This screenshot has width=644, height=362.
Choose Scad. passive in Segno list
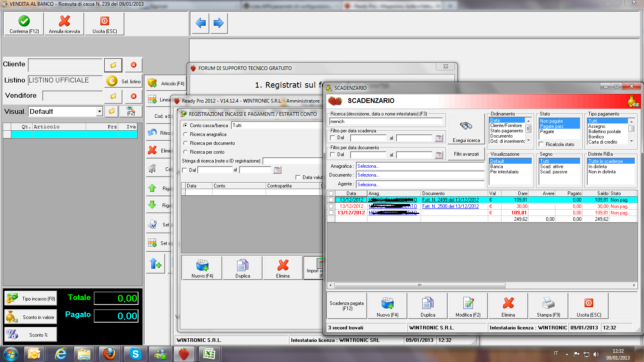(553, 172)
